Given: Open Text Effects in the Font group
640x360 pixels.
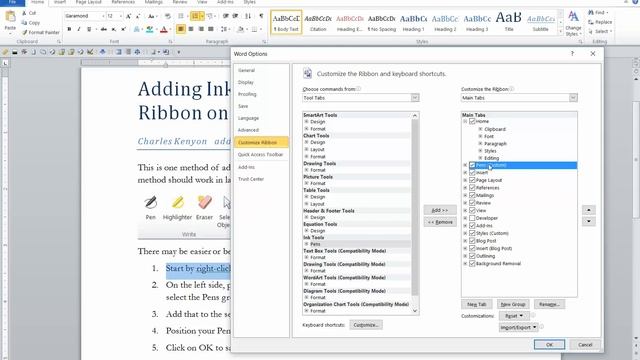Looking at the screenshot, I should click(x=137, y=29).
